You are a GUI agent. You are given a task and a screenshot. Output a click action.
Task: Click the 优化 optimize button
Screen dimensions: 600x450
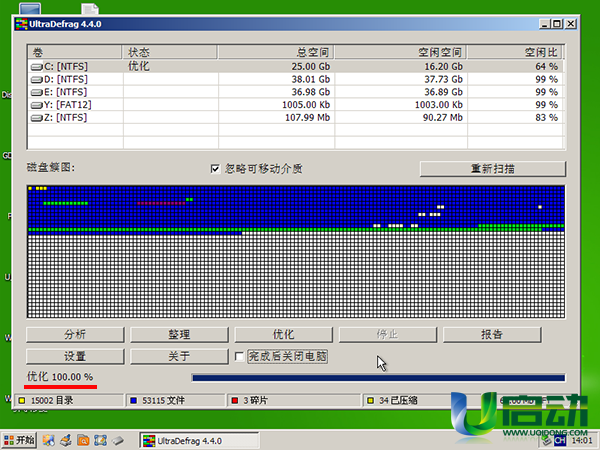click(x=283, y=334)
